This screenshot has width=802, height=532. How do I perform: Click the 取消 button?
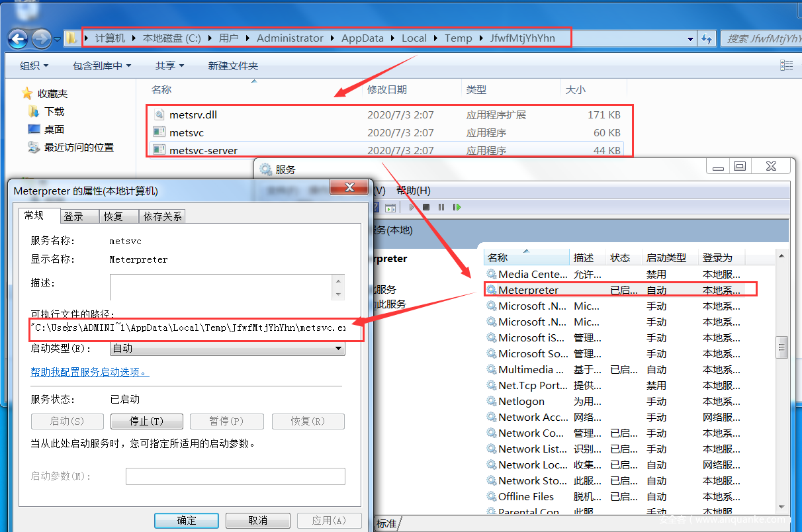pos(258,520)
